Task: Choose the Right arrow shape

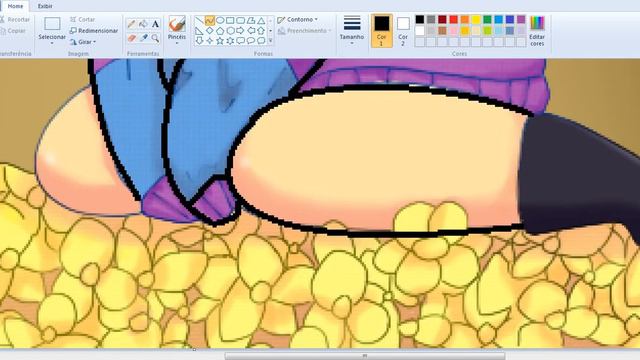Action: [x=240, y=31]
